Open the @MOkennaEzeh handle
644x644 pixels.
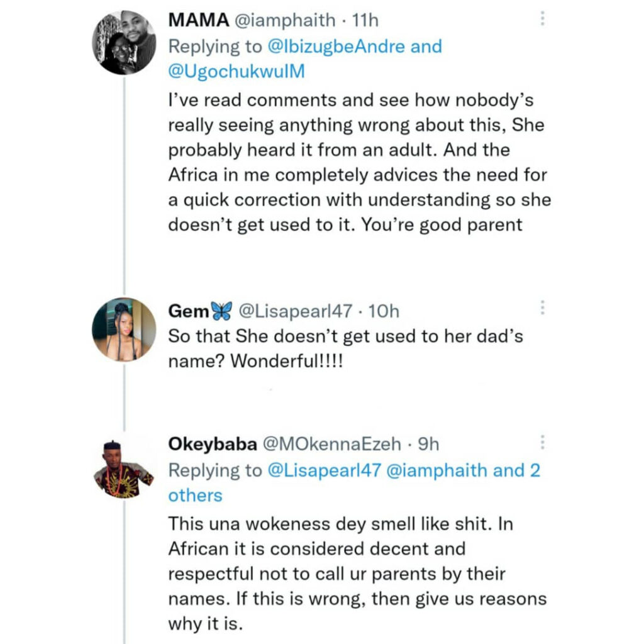[332, 445]
